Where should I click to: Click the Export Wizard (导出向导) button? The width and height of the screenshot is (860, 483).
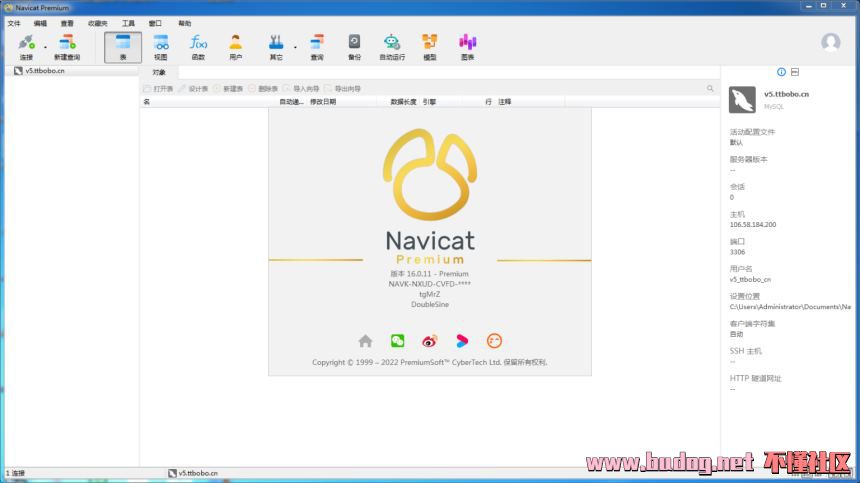(x=342, y=88)
